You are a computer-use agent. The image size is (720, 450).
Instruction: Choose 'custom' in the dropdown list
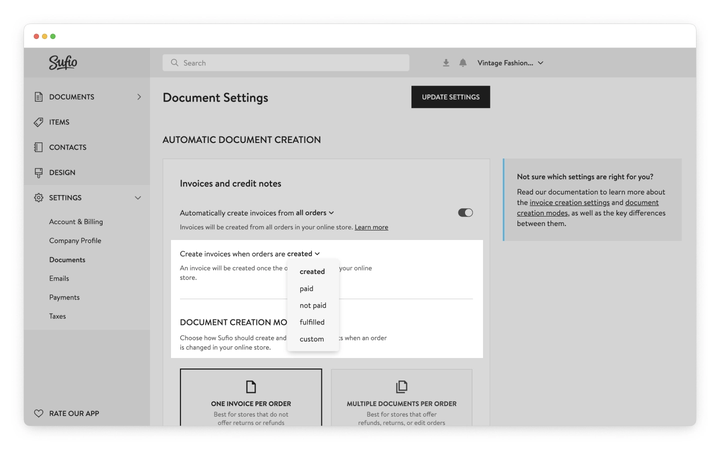312,339
